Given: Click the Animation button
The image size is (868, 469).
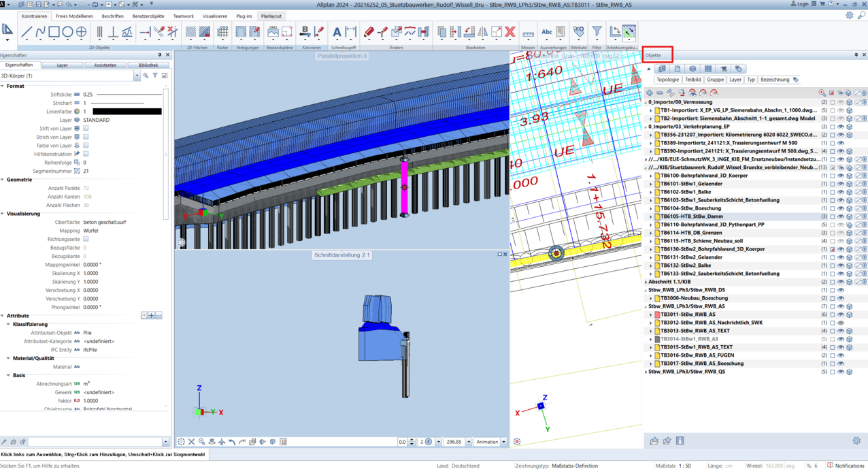Looking at the screenshot, I should [487, 442].
